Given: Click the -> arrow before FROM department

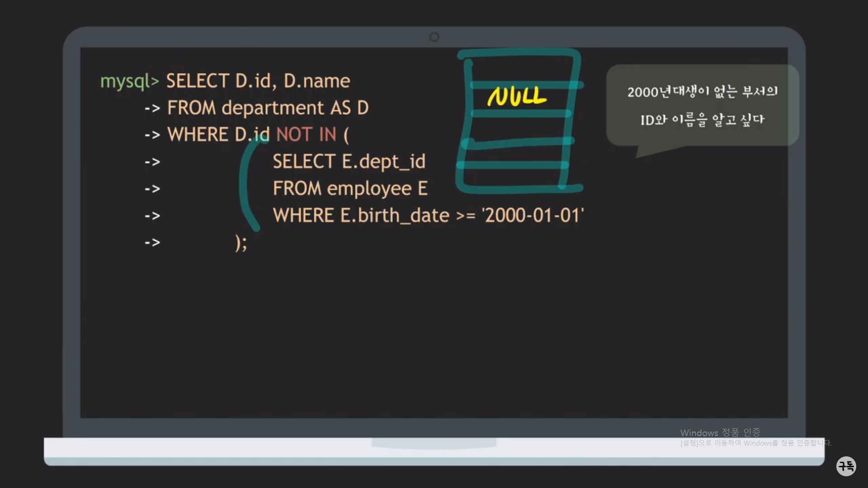Looking at the screenshot, I should (x=152, y=108).
